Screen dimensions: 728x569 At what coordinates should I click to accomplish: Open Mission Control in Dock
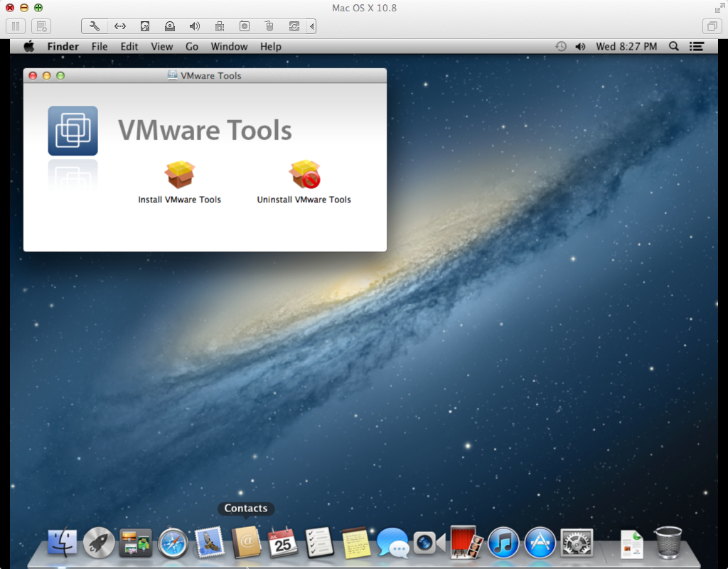(x=136, y=542)
